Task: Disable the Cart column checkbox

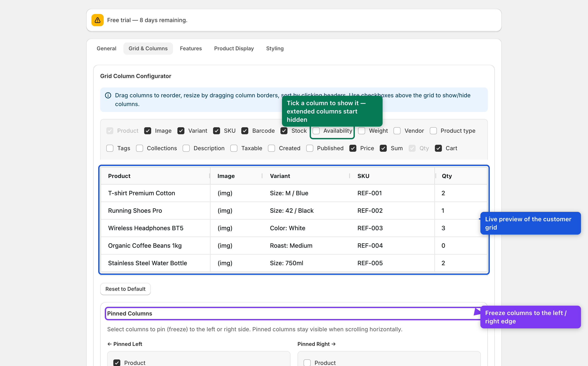Action: (x=438, y=148)
